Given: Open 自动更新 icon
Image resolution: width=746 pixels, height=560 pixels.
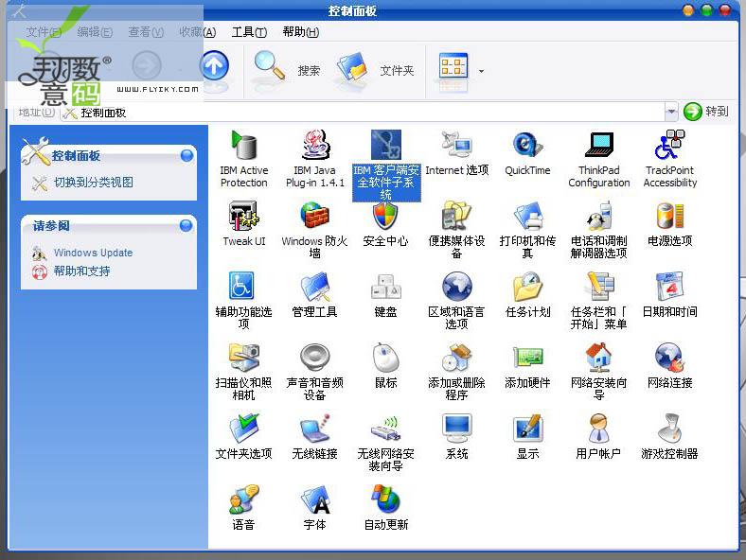Looking at the screenshot, I should [x=386, y=499].
